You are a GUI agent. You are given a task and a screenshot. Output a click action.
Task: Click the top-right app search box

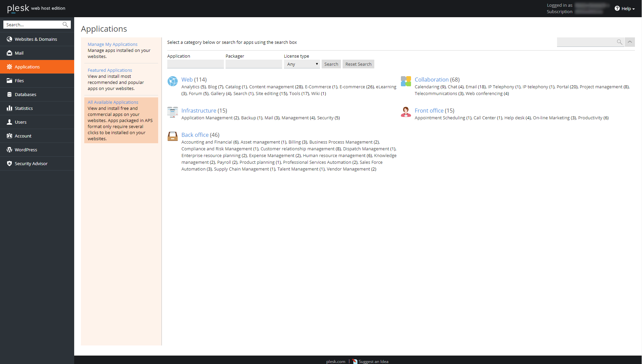(586, 42)
